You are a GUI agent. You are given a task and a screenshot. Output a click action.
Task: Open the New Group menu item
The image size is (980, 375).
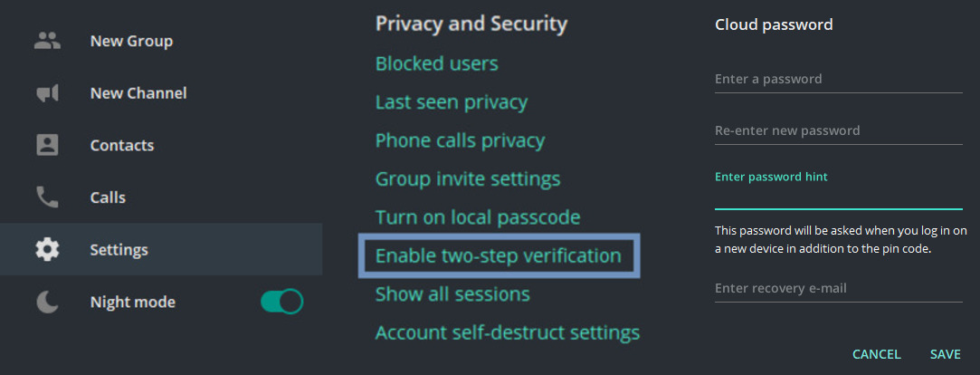(x=131, y=41)
